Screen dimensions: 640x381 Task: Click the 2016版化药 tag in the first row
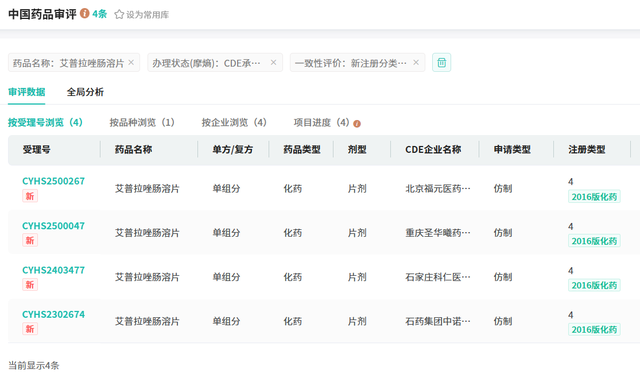coord(594,197)
